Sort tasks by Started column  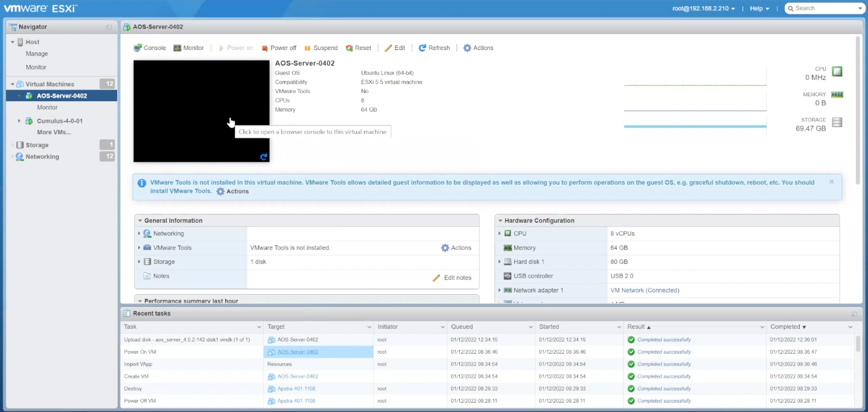[x=549, y=327]
